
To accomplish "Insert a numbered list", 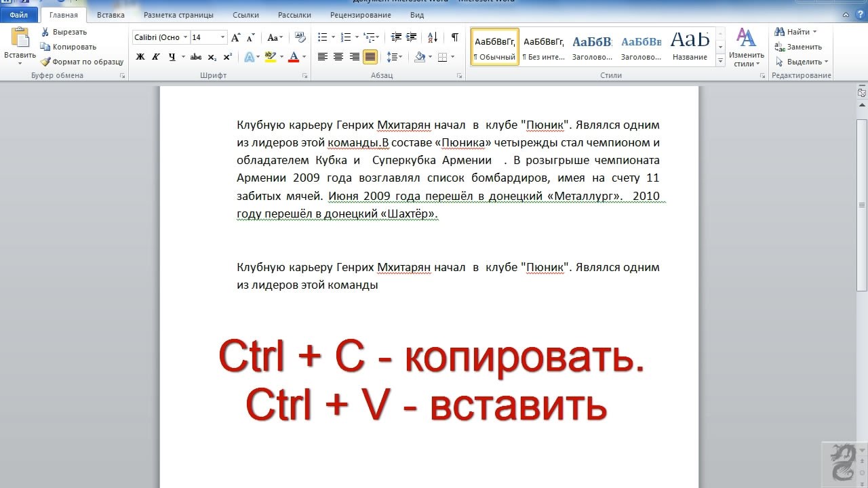I will (346, 37).
